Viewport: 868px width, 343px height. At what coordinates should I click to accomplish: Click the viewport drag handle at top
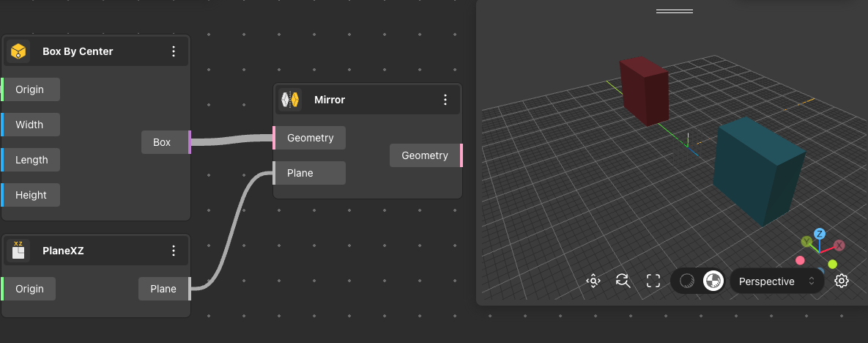pos(674,11)
